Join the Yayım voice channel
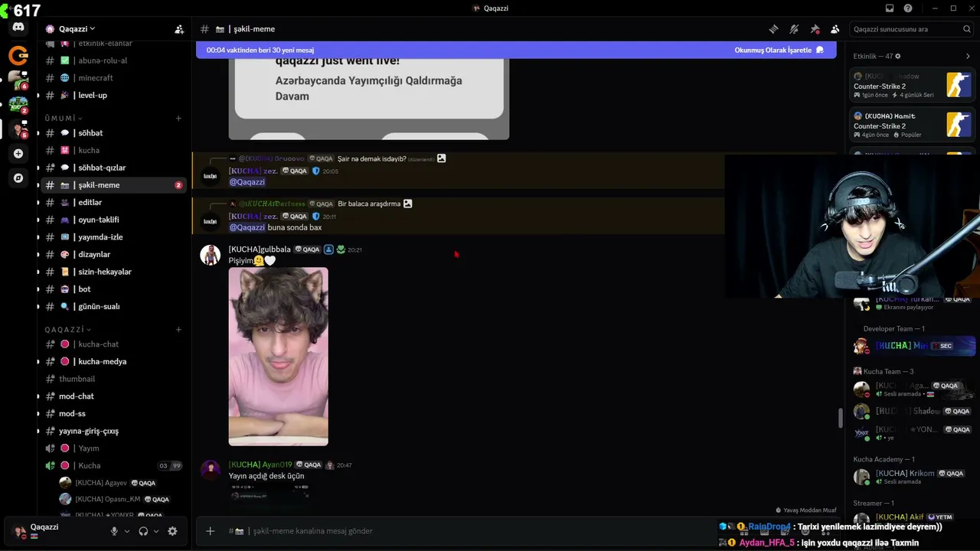The width and height of the screenshot is (980, 551). (x=113, y=448)
